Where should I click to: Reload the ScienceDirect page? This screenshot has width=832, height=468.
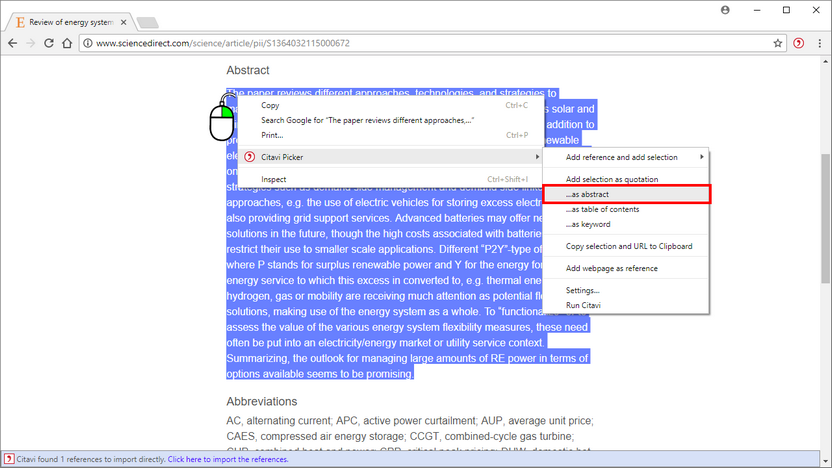[48, 44]
